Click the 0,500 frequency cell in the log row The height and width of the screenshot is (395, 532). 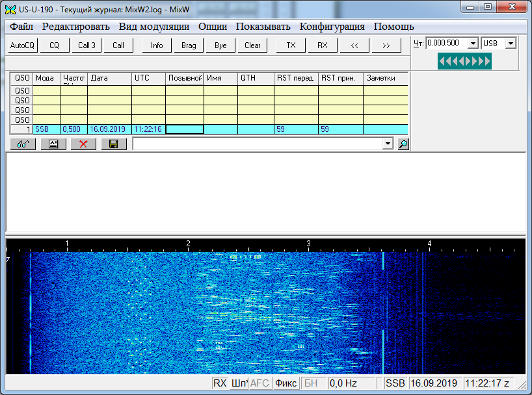[x=74, y=129]
